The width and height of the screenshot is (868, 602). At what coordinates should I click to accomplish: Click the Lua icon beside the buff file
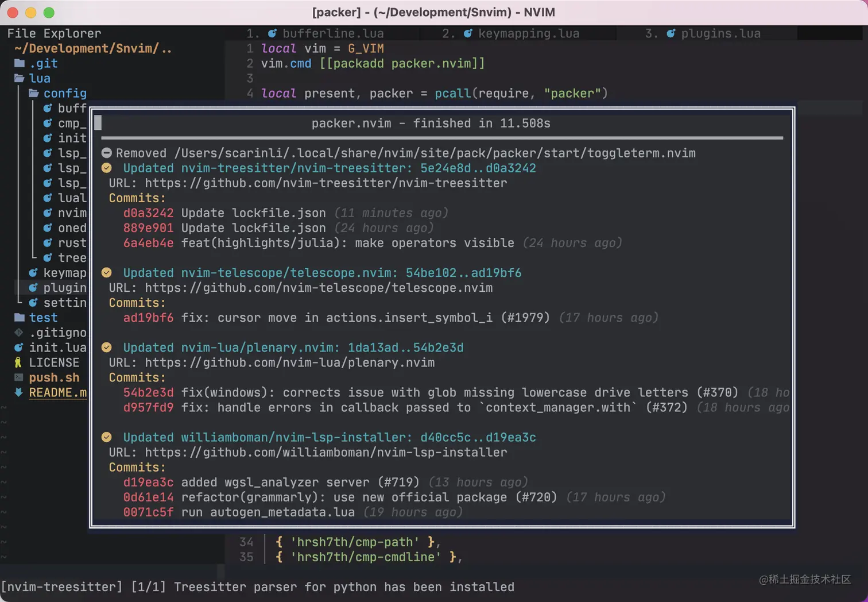[48, 108]
